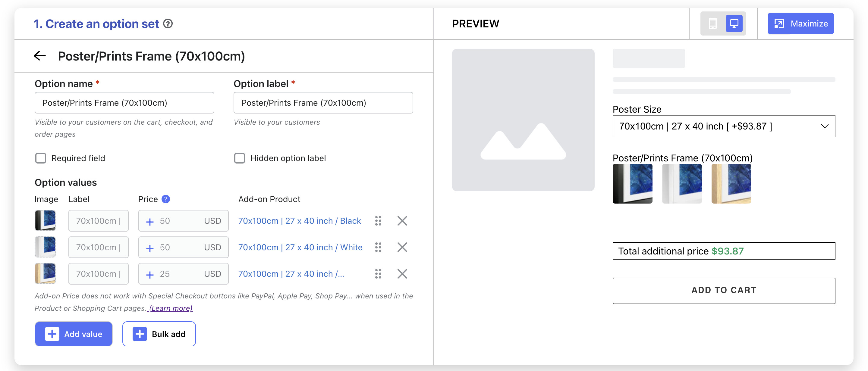
Task: Click the back arrow next to Poster/Prints Frame
Action: click(40, 56)
